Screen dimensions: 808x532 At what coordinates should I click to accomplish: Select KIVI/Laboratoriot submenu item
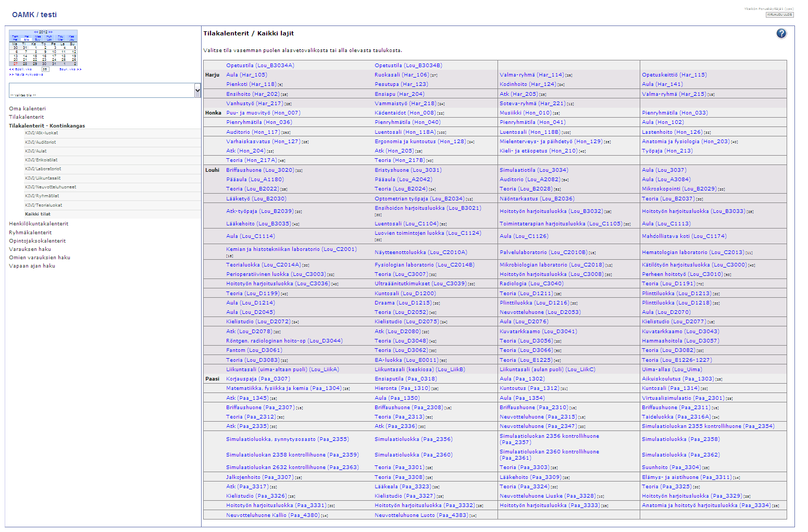tap(43, 169)
